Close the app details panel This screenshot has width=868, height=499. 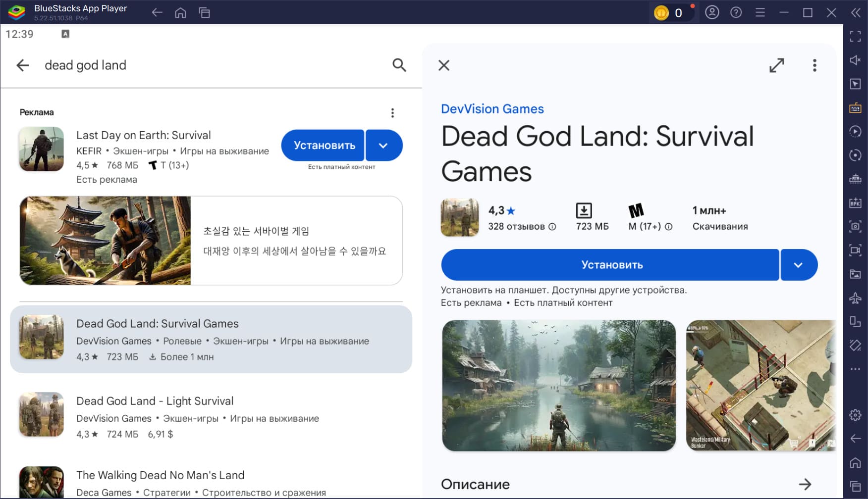(444, 65)
